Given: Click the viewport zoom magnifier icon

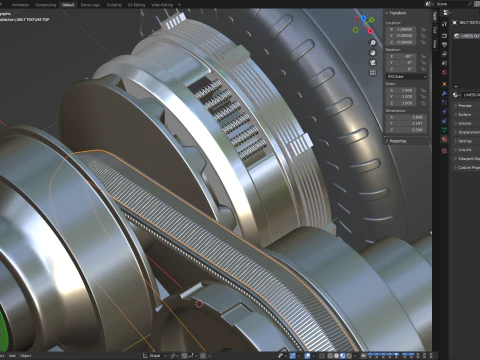Looking at the screenshot, I should click(x=373, y=43).
